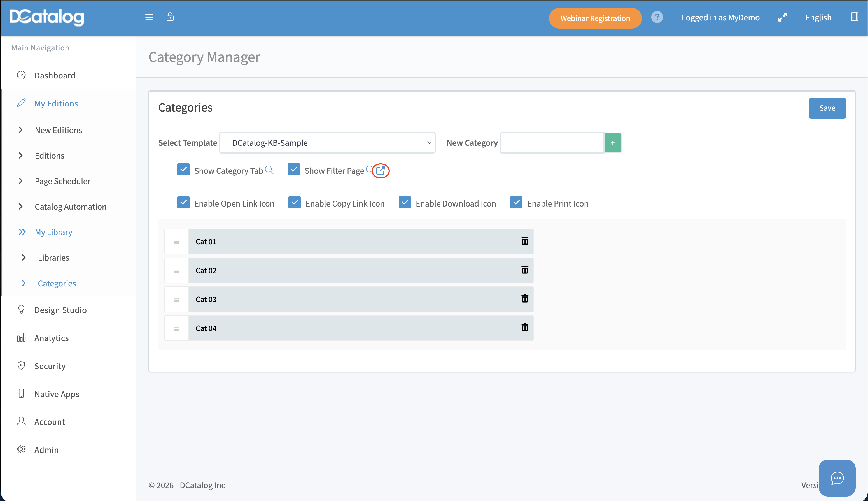Go to Design Studio in sidebar
The image size is (868, 501).
60,310
